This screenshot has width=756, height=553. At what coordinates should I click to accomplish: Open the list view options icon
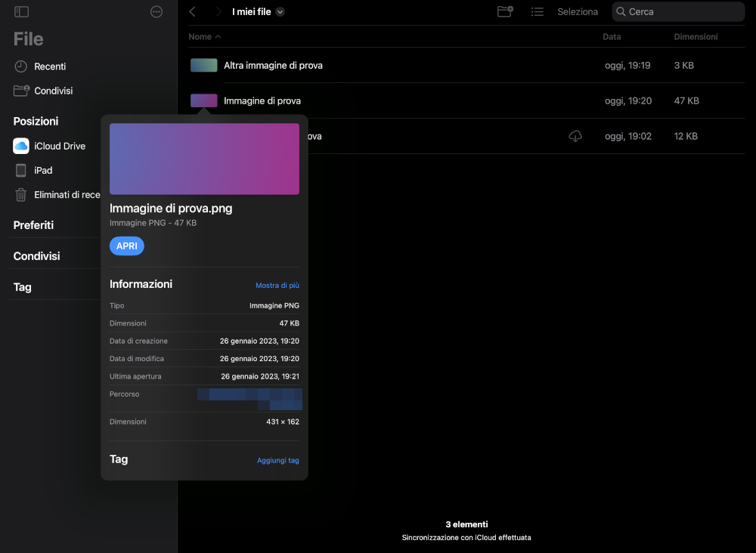click(538, 11)
